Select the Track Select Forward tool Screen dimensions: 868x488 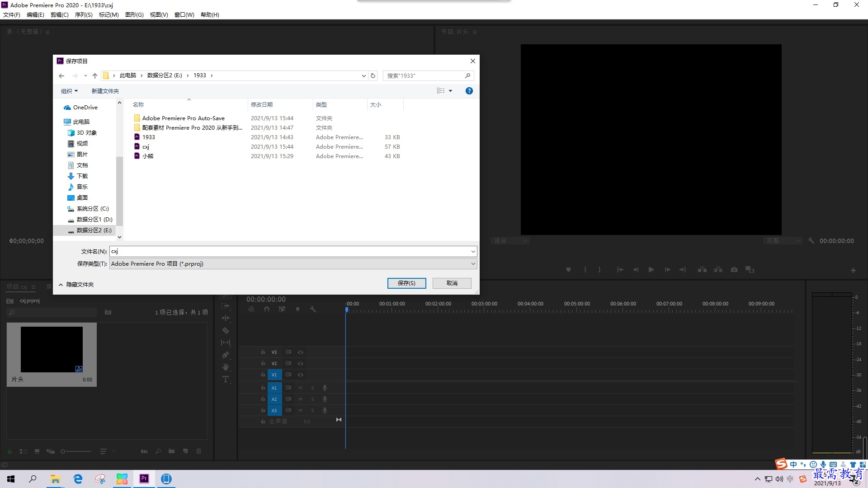226,306
